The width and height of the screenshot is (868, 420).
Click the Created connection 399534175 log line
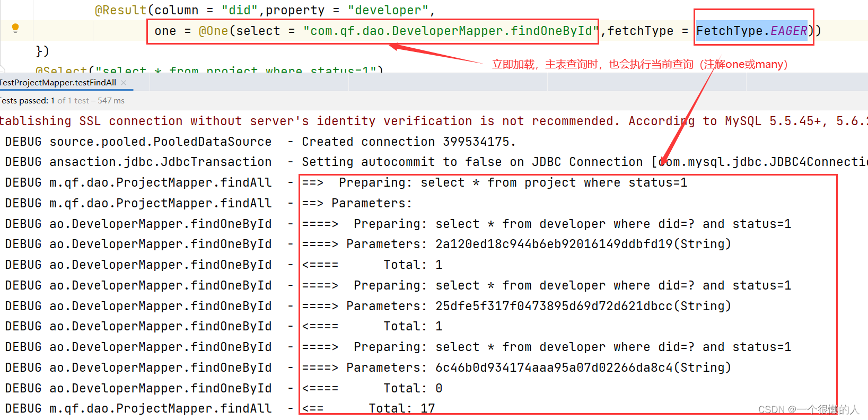click(x=260, y=142)
